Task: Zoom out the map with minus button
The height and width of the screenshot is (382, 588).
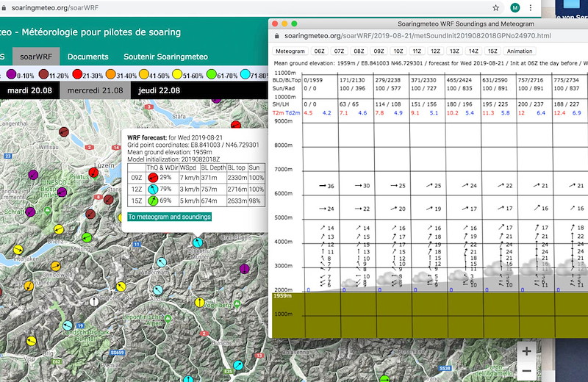Action: [526, 371]
